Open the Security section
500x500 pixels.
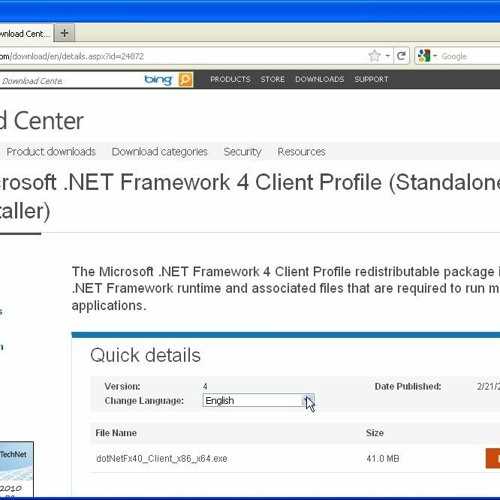coord(242,152)
